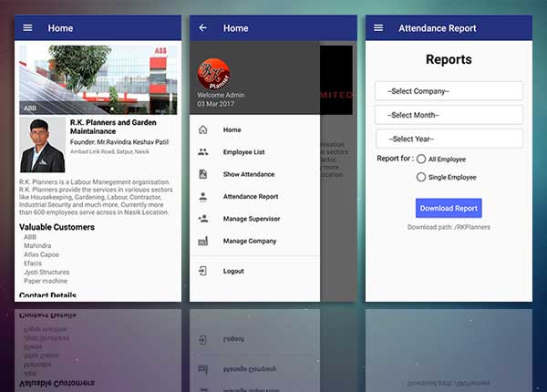Open hamburger menu on Attendance Report screen

[x=378, y=28]
